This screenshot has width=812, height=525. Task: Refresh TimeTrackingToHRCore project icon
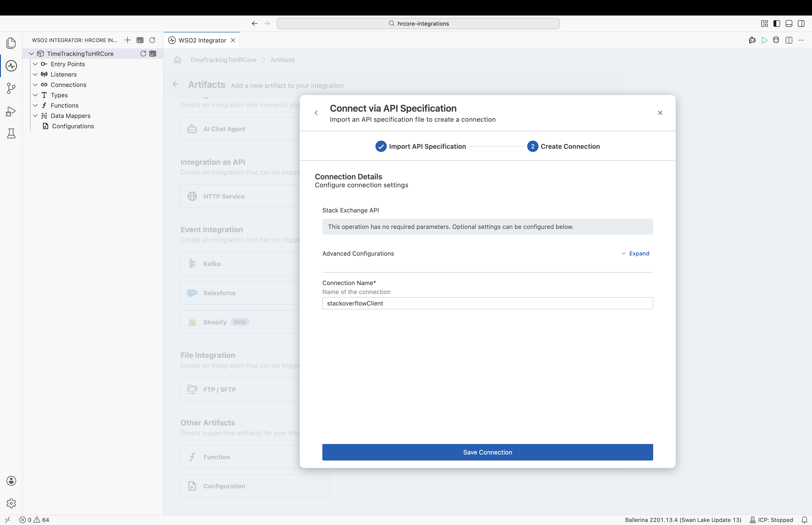143,54
